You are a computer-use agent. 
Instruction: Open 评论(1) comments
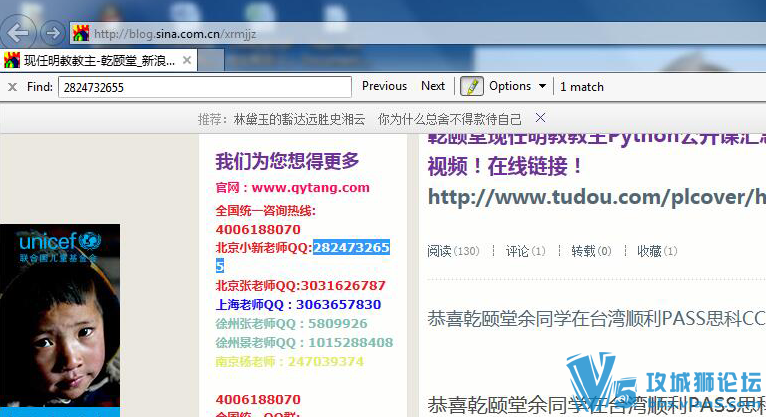tap(525, 251)
